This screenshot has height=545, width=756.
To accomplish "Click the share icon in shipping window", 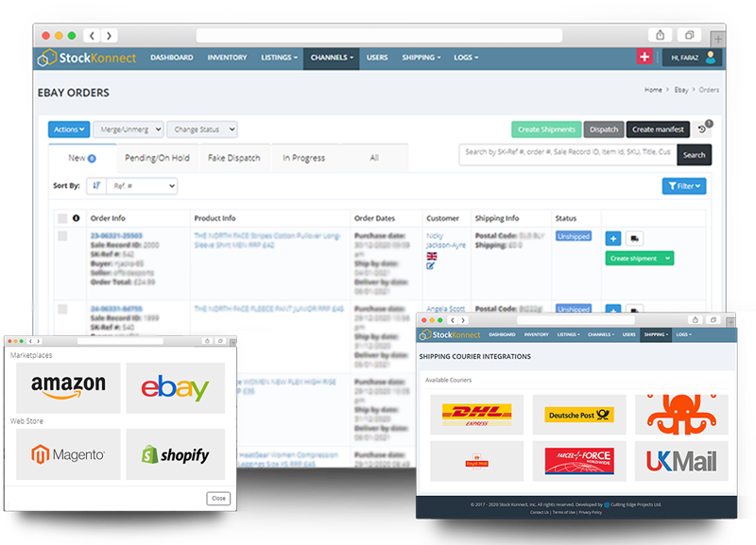I will coord(695,320).
